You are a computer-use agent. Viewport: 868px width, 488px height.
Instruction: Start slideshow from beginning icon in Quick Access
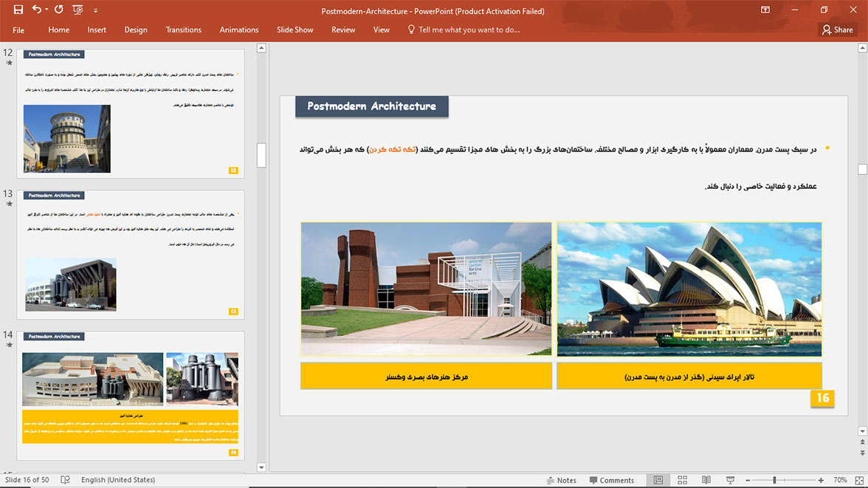coord(77,10)
